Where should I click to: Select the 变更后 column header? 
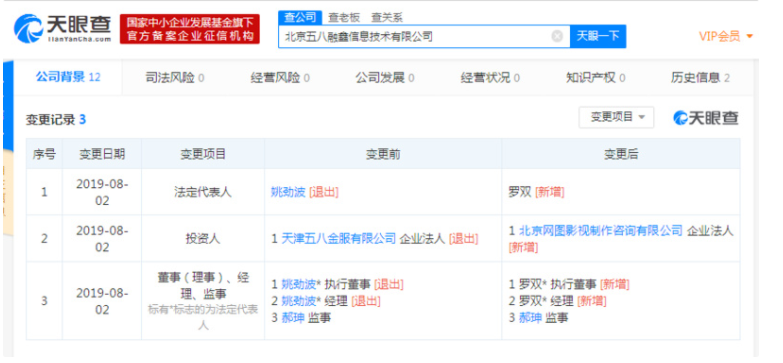[x=621, y=154]
